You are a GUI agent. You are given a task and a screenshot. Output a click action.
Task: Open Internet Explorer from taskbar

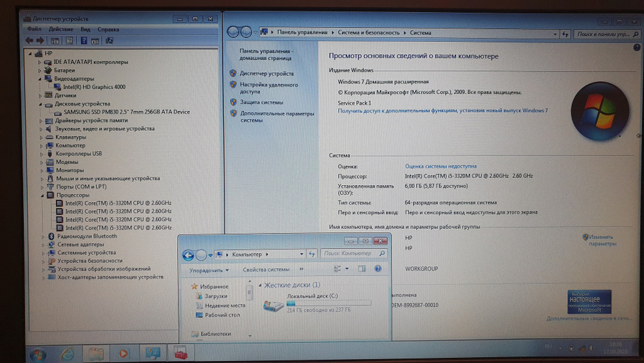[x=68, y=353]
